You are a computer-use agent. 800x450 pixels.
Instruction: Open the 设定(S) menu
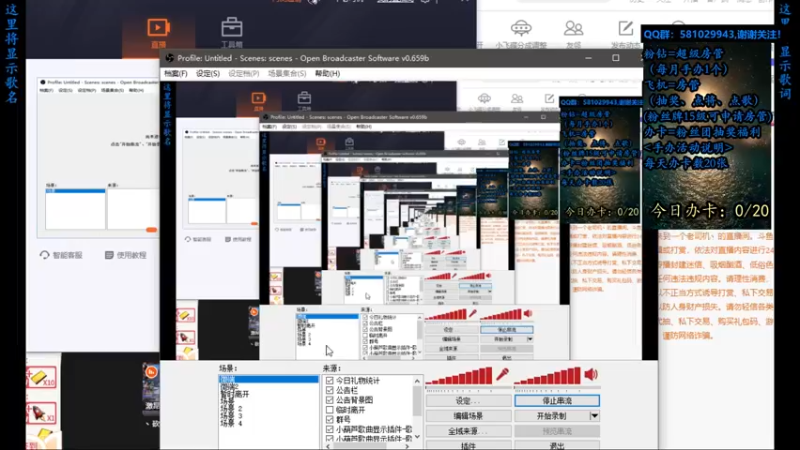(x=208, y=73)
